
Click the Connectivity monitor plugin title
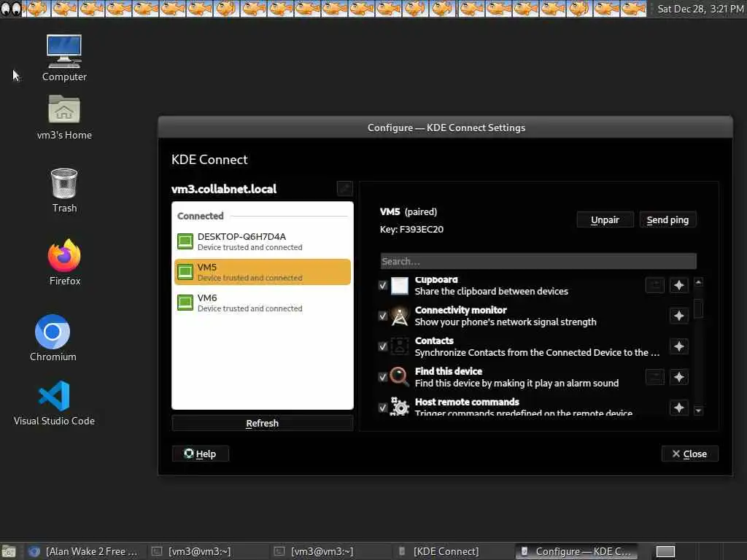pyautogui.click(x=460, y=310)
